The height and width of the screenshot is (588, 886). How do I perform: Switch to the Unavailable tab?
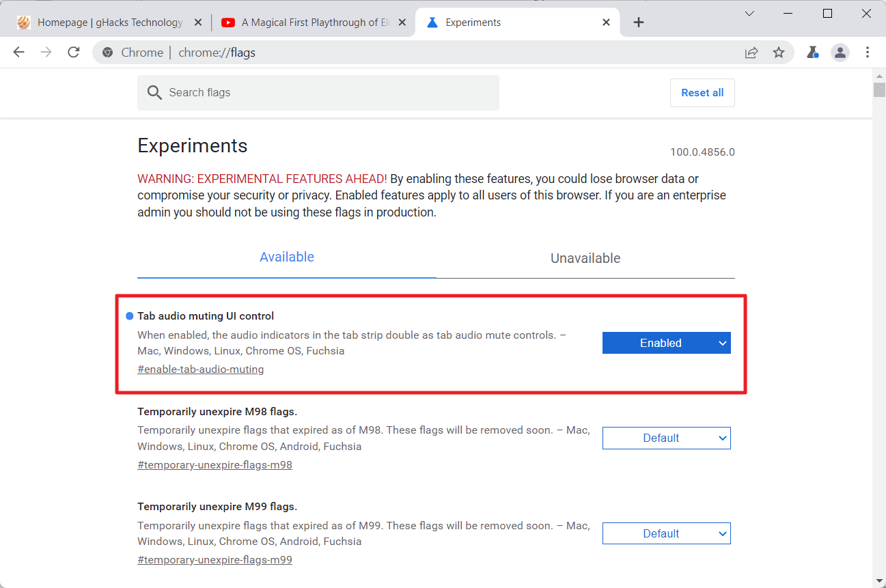click(585, 258)
